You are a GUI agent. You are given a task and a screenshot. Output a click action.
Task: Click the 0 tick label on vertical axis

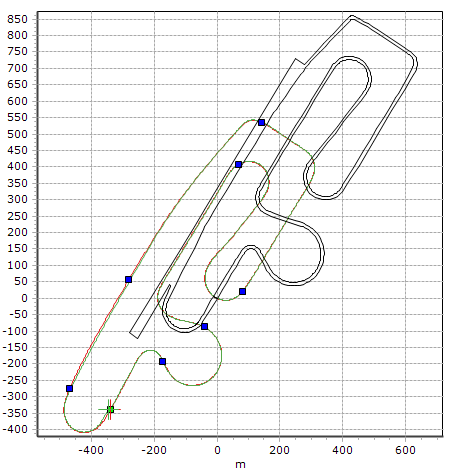click(x=24, y=298)
